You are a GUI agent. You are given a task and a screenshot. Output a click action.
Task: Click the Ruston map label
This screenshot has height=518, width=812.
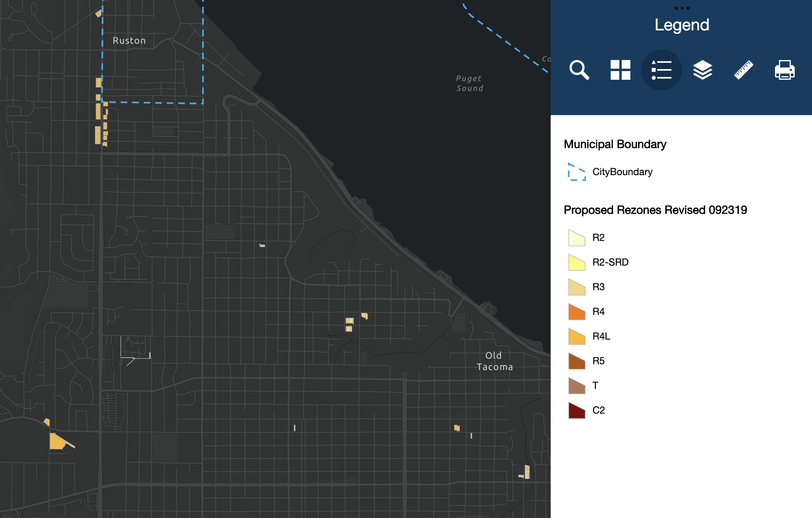pyautogui.click(x=129, y=41)
